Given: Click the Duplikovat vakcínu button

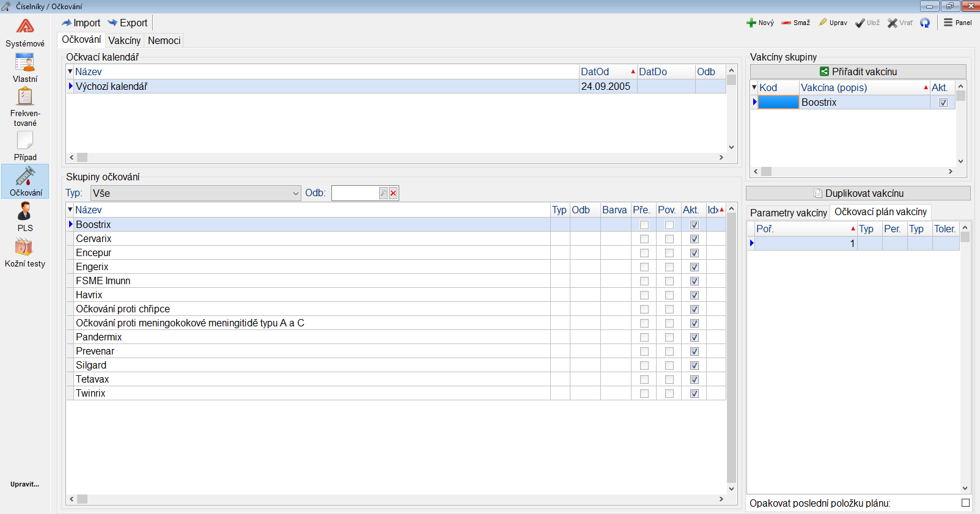Looking at the screenshot, I should tap(858, 193).
